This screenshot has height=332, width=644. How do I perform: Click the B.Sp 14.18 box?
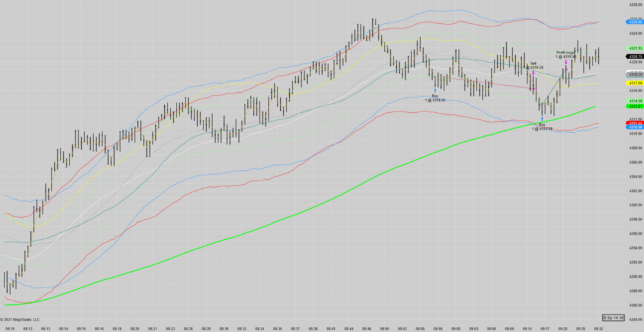[x=613, y=318]
